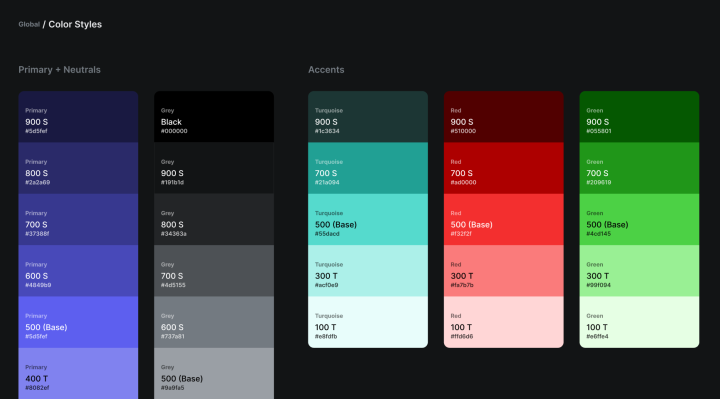Select the Primary 600 S swatch

pyautogui.click(x=78, y=271)
